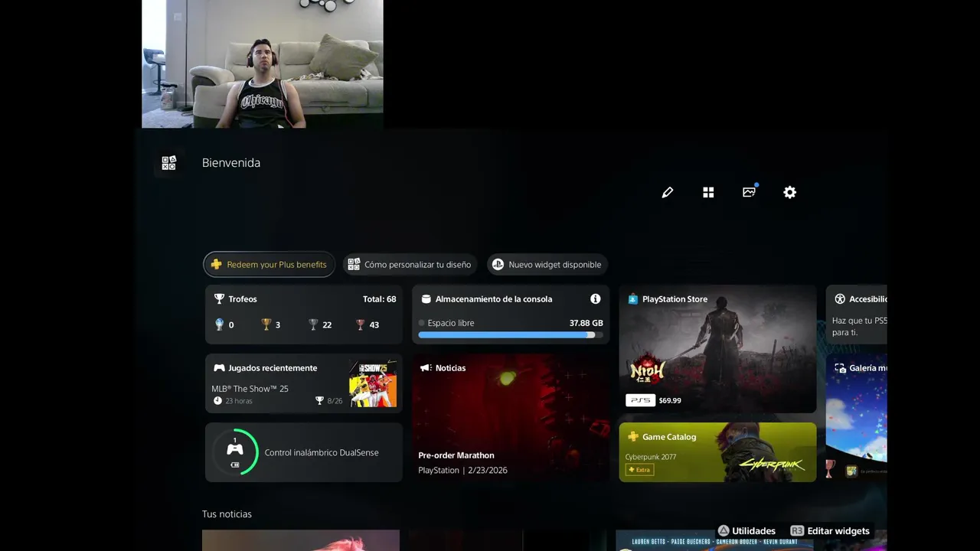The image size is (980, 551).
Task: Open the widgets grid icon
Action: pyautogui.click(x=708, y=193)
